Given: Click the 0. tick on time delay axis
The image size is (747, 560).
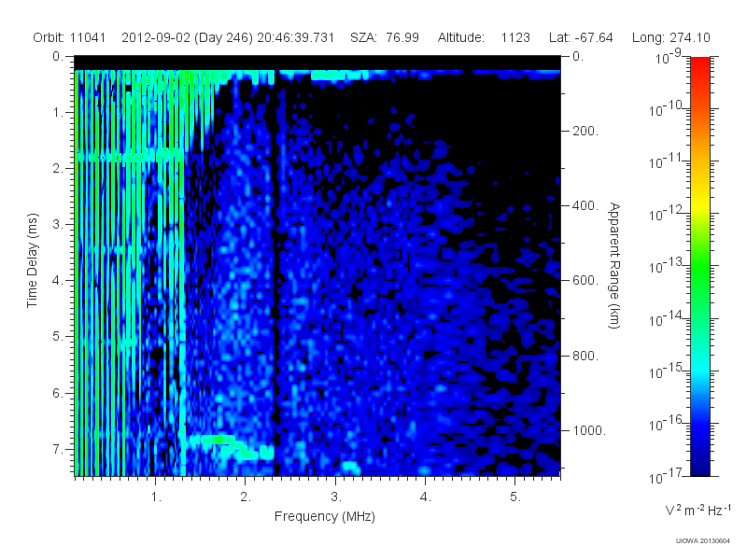Looking at the screenshot, I should (x=58, y=56).
